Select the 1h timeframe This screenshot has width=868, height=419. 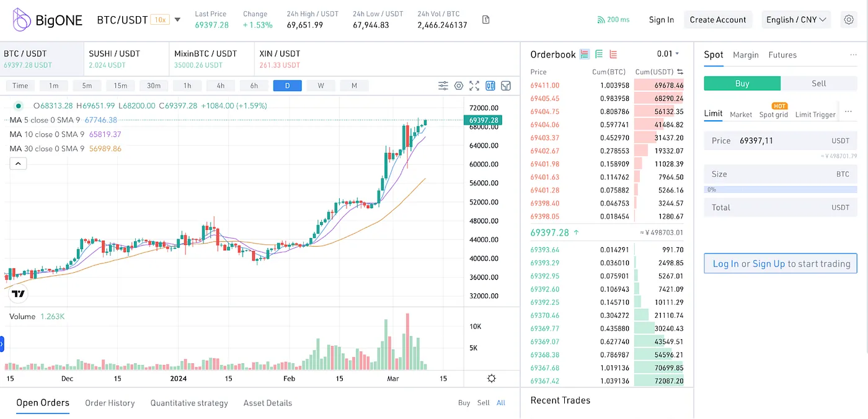coord(187,86)
